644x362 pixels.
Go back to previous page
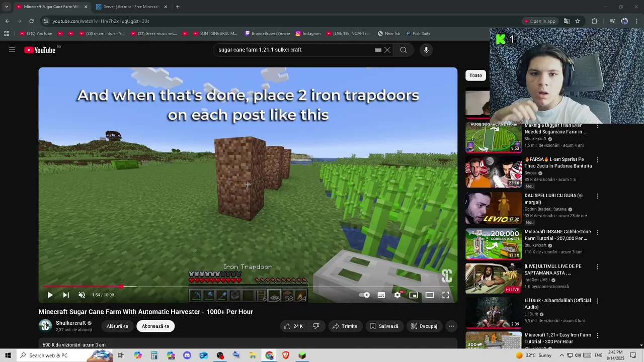tap(7, 21)
